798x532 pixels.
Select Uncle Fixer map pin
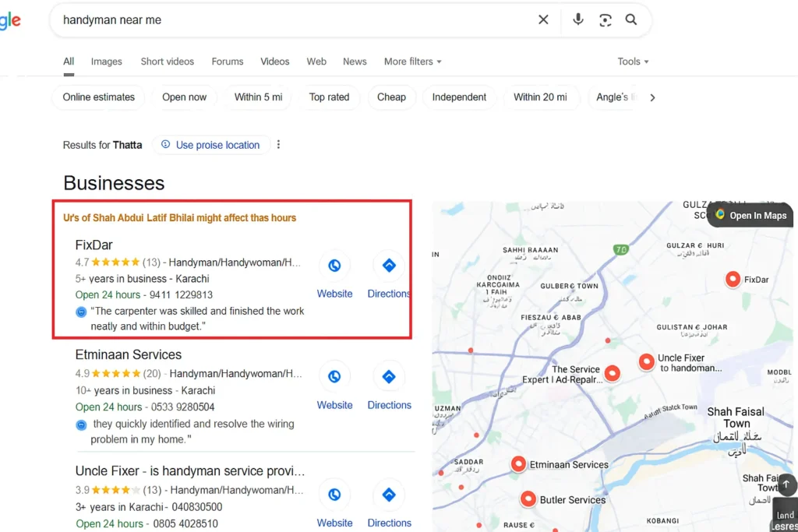tap(646, 361)
